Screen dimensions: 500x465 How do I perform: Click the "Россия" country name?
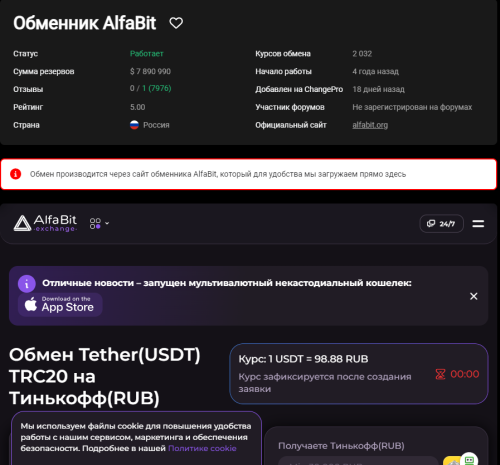click(x=156, y=125)
